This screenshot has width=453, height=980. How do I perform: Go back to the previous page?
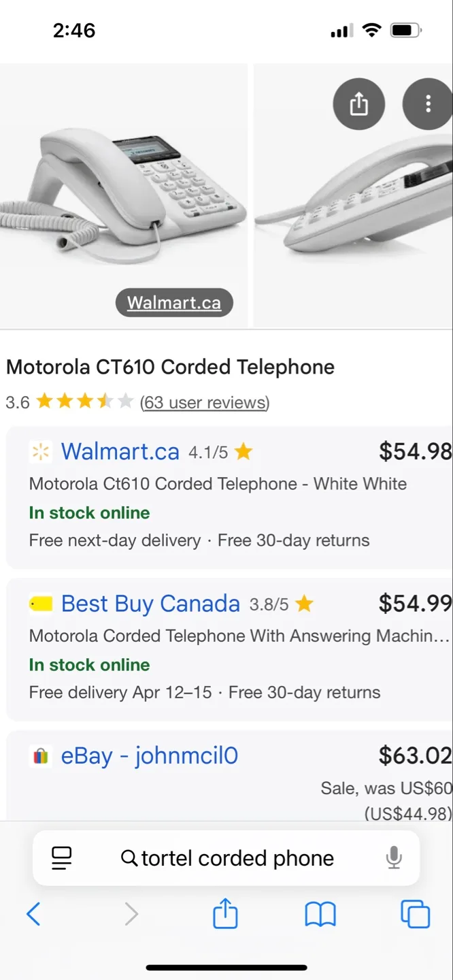[33, 914]
